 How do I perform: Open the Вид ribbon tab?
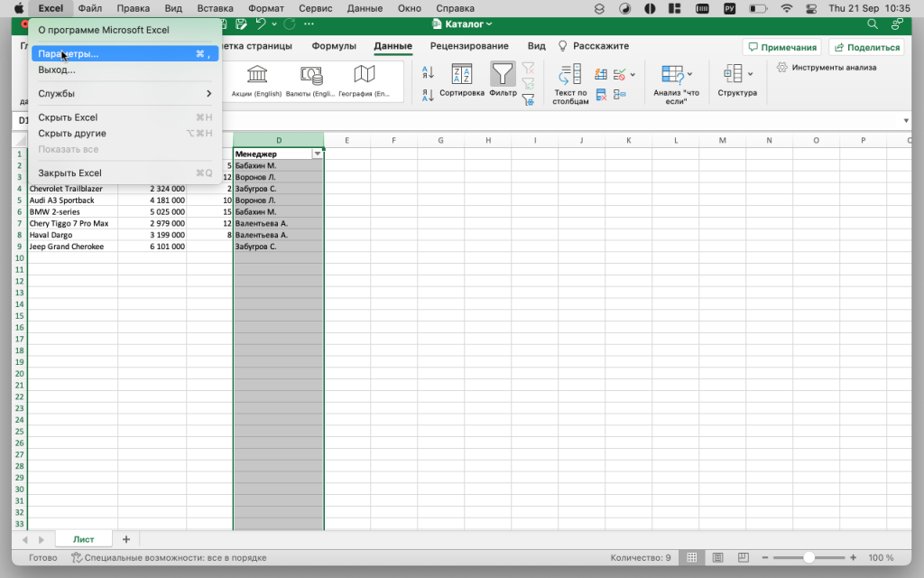(x=536, y=46)
